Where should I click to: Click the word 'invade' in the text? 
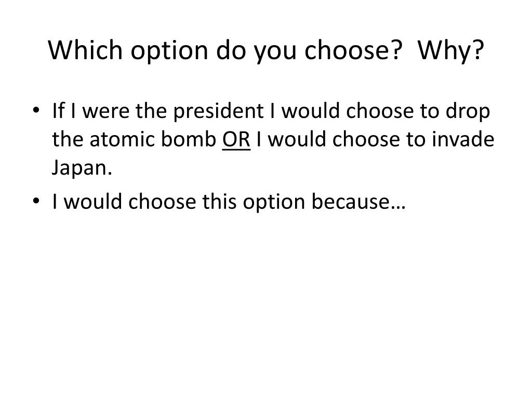[463, 139]
